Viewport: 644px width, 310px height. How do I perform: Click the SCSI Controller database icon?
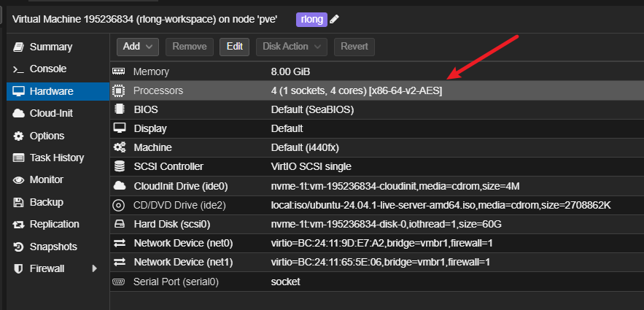pyautogui.click(x=119, y=166)
